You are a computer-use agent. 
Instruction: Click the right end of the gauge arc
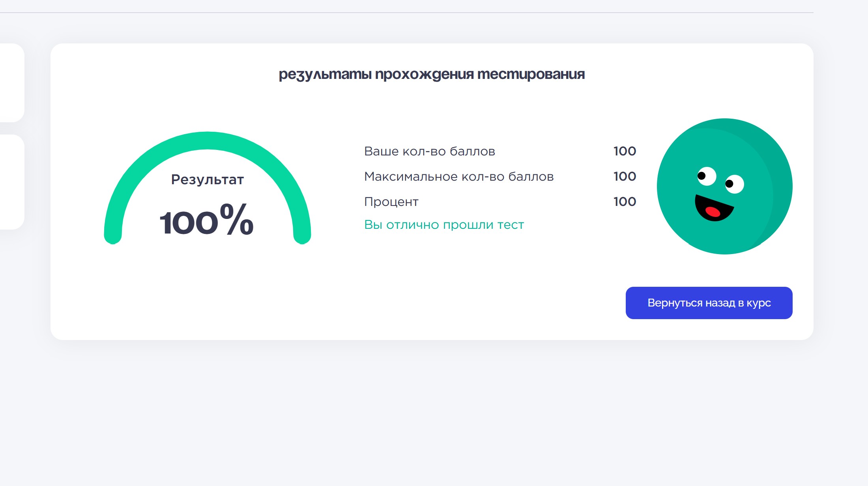tap(302, 235)
